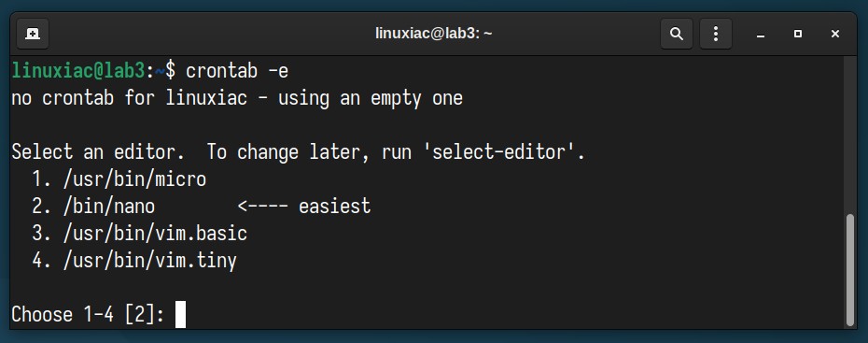The height and width of the screenshot is (343, 868).
Task: Click the scrollbar track above the thumb
Action: click(x=851, y=135)
